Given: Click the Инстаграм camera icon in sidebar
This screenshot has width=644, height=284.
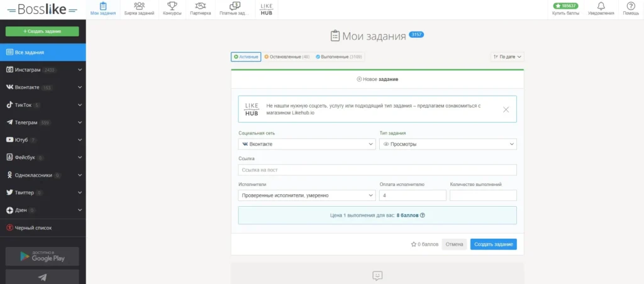Looking at the screenshot, I should tap(10, 70).
